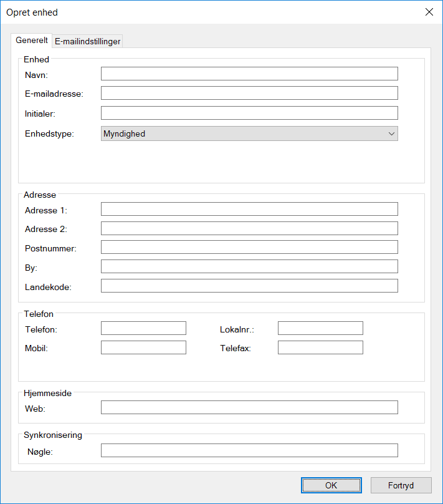Click into the Adresse 2 field
This screenshot has width=443, height=504.
pos(249,228)
